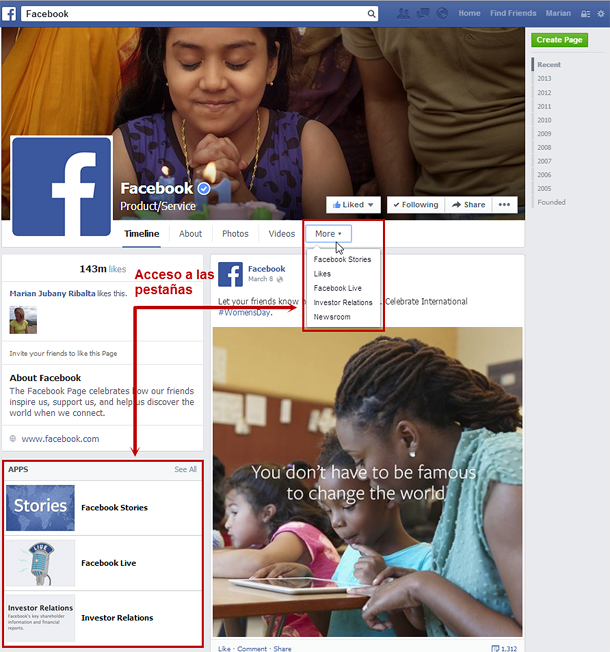Click the globe icon next to www.facebook.com
The width and height of the screenshot is (610, 652).
coord(13,439)
